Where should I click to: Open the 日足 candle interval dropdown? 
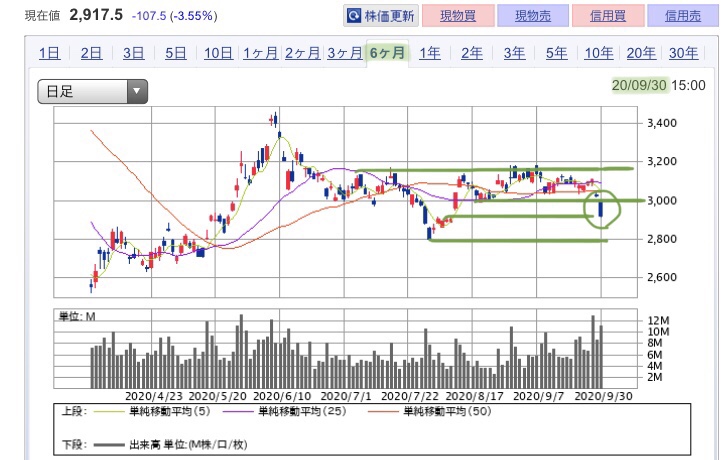(93, 91)
